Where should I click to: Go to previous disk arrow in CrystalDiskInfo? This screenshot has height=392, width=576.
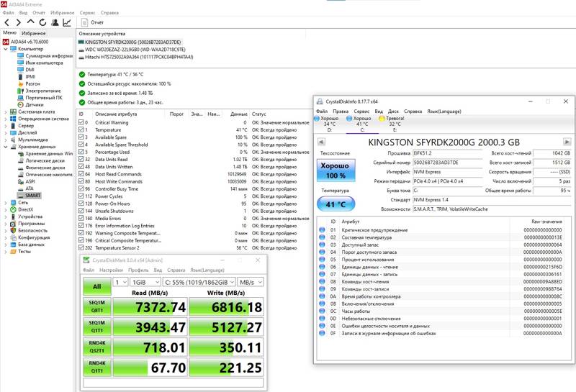(x=320, y=142)
